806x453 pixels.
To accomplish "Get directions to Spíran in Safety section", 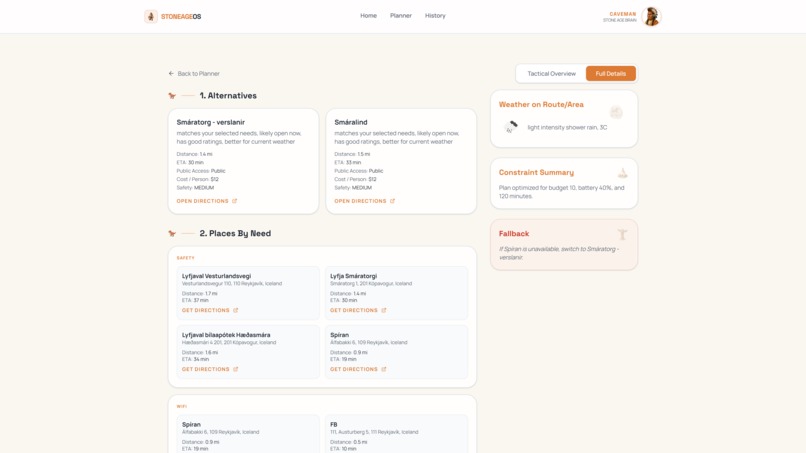I will [358, 369].
